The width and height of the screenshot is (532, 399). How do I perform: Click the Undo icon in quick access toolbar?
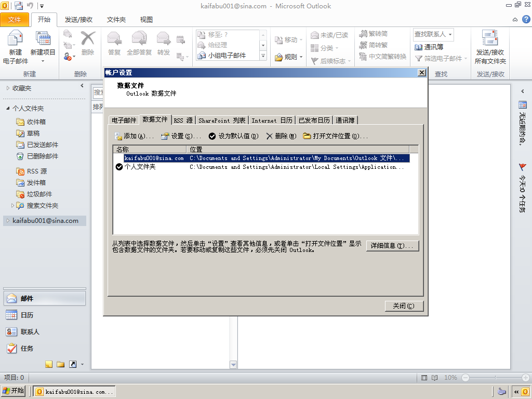[30, 6]
